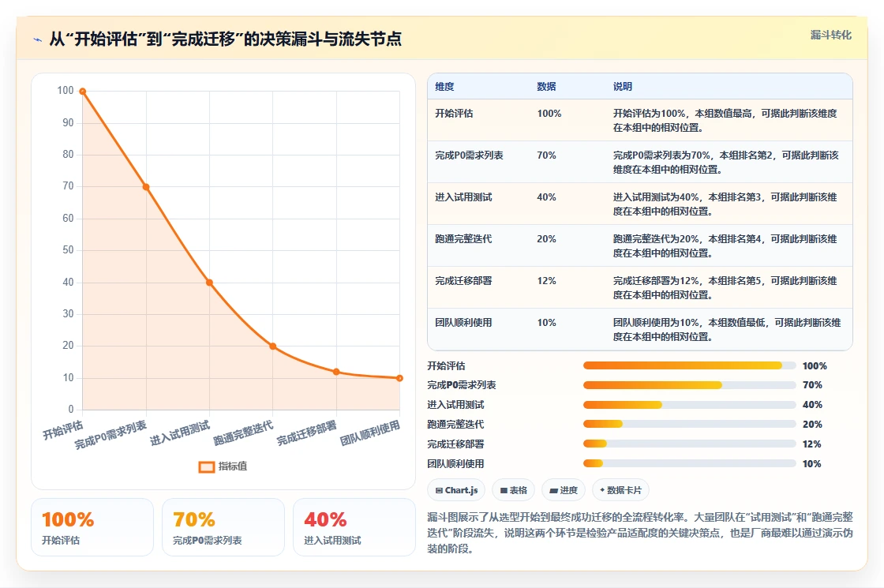Toggle the 指标值 legend item

point(223,466)
